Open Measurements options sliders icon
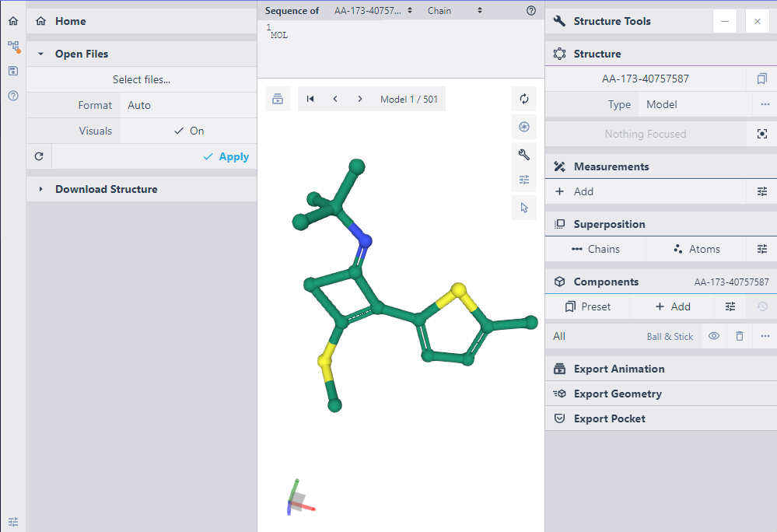 pos(761,191)
